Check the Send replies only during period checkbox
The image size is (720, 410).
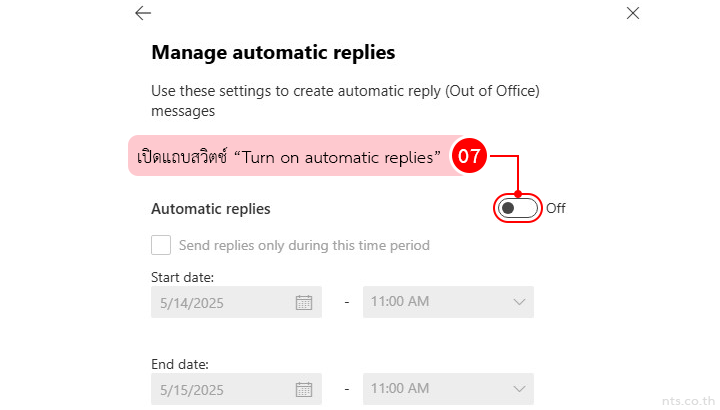pos(161,245)
